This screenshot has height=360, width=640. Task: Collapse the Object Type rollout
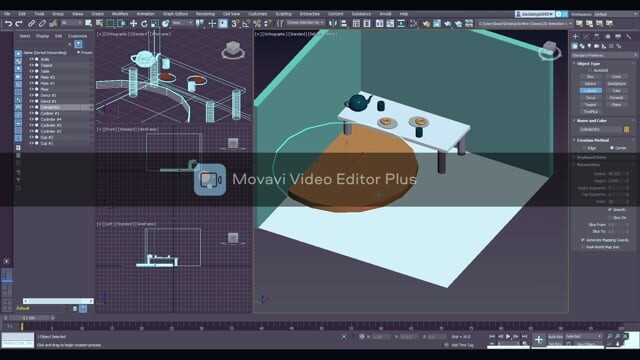588,64
